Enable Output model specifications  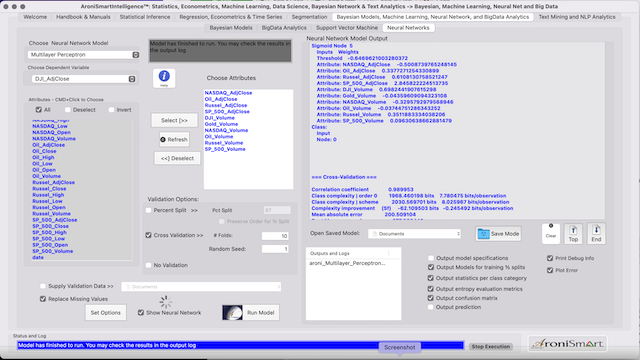[x=431, y=258]
